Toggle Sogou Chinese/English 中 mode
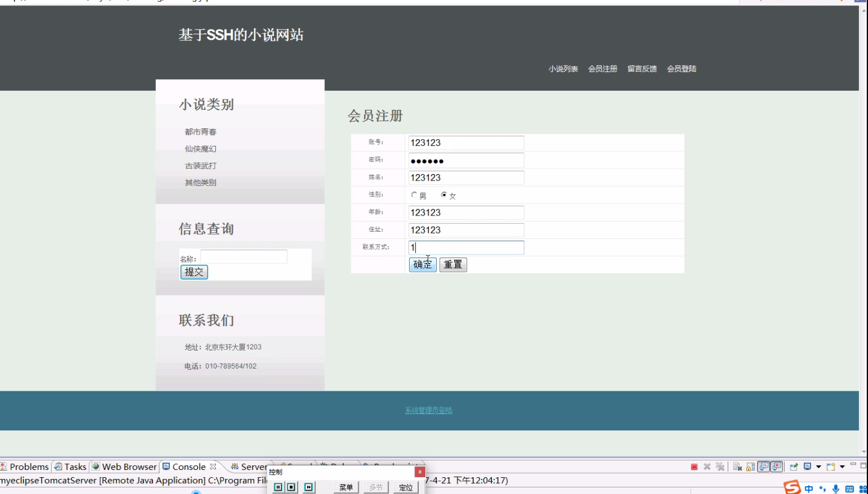Screen dimensions: 868x494 809,489
